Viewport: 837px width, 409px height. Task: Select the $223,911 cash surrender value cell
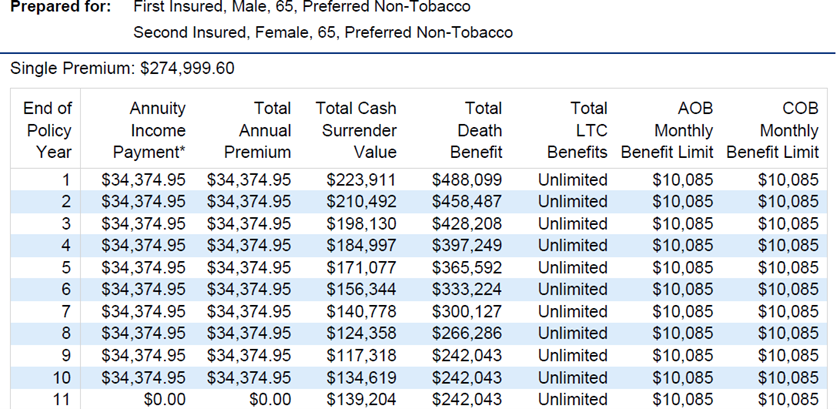[x=362, y=180]
